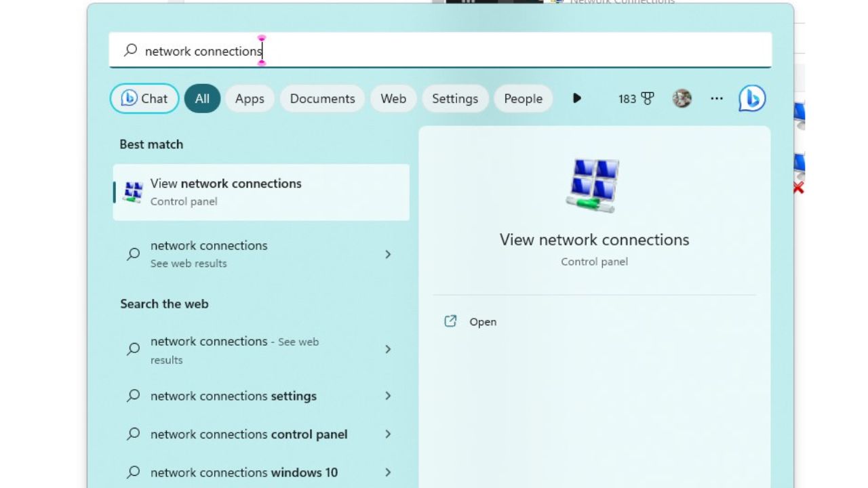Select the People filter tab

(523, 98)
